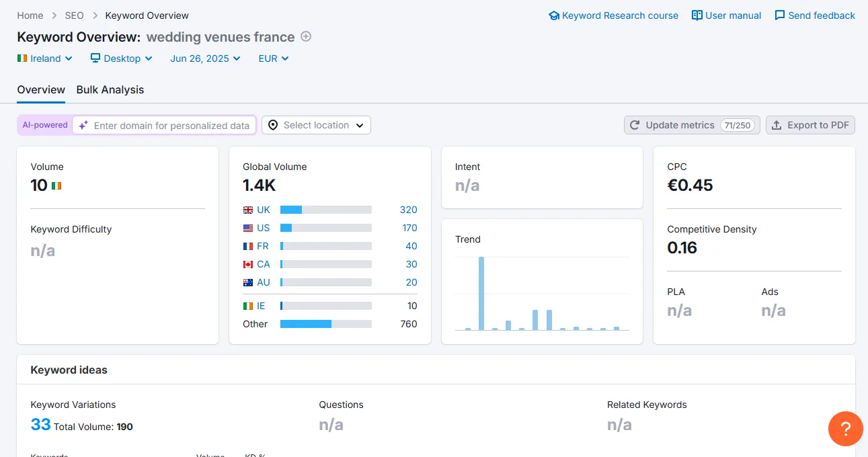The width and height of the screenshot is (868, 457).
Task: Go to SEO in the breadcrumb
Action: (75, 15)
